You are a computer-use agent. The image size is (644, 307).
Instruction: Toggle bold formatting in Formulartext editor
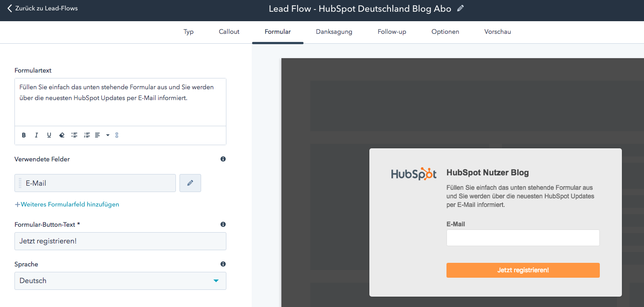pos(24,135)
